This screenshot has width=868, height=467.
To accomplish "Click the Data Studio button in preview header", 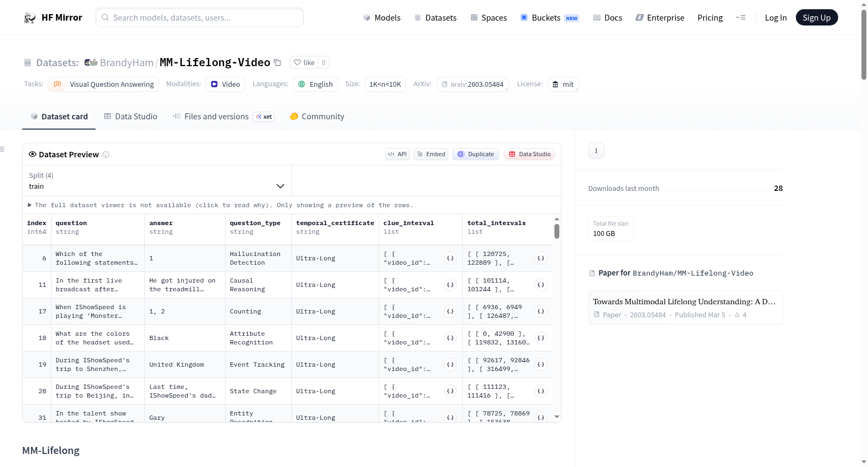I will (529, 154).
